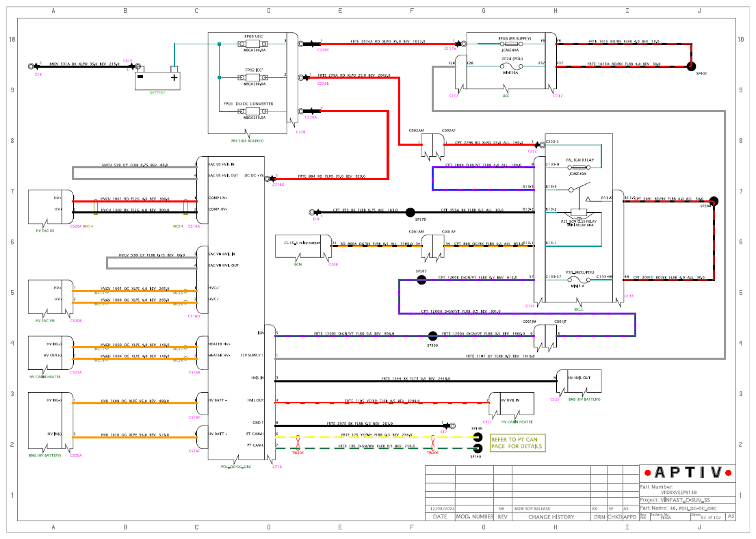Click the SP139 splice on the yellow CAN wire
Image resolution: width=756 pixels, height=539 pixels.
pos(478,437)
